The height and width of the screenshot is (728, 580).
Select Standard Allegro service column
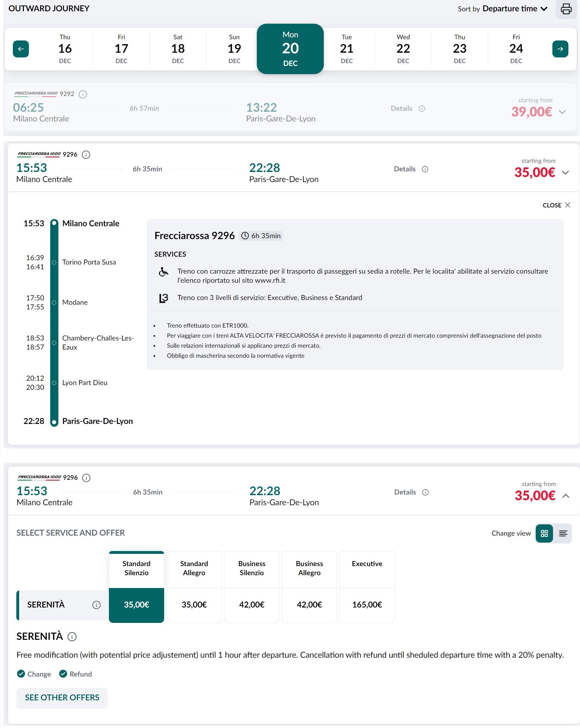pos(194,569)
